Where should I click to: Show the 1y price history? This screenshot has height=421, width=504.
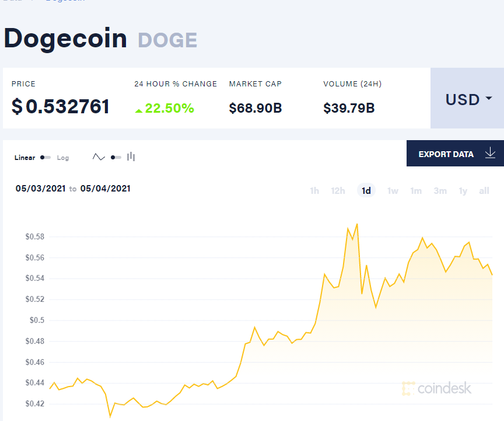point(463,191)
